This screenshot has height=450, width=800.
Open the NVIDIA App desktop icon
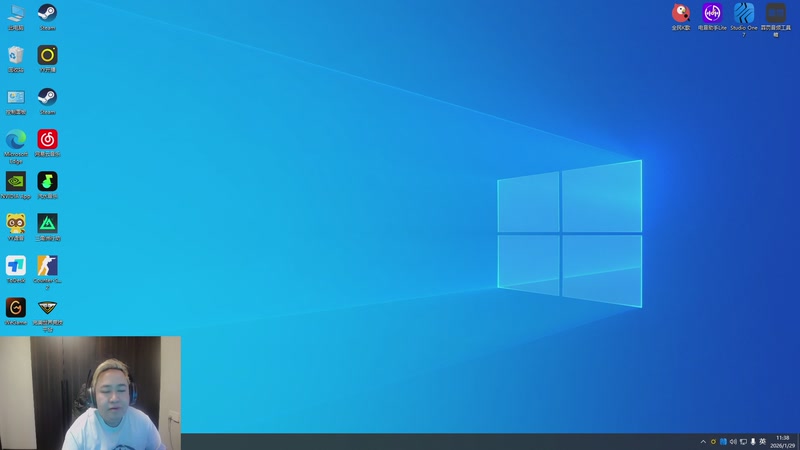tap(16, 185)
